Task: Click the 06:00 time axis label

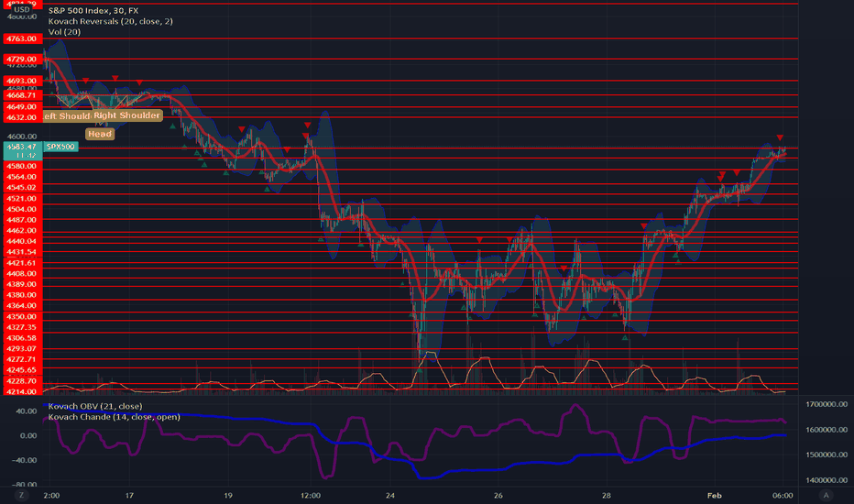Action: tap(783, 495)
